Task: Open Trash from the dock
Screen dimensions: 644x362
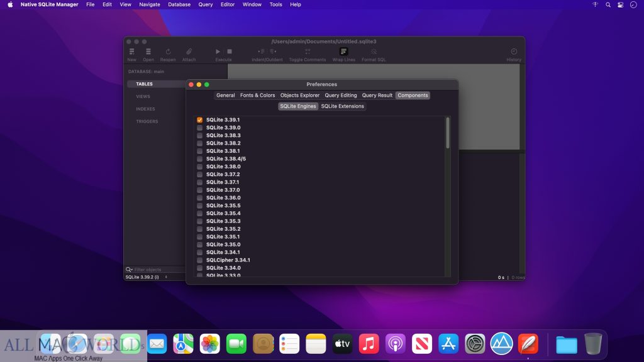Action: (x=593, y=344)
